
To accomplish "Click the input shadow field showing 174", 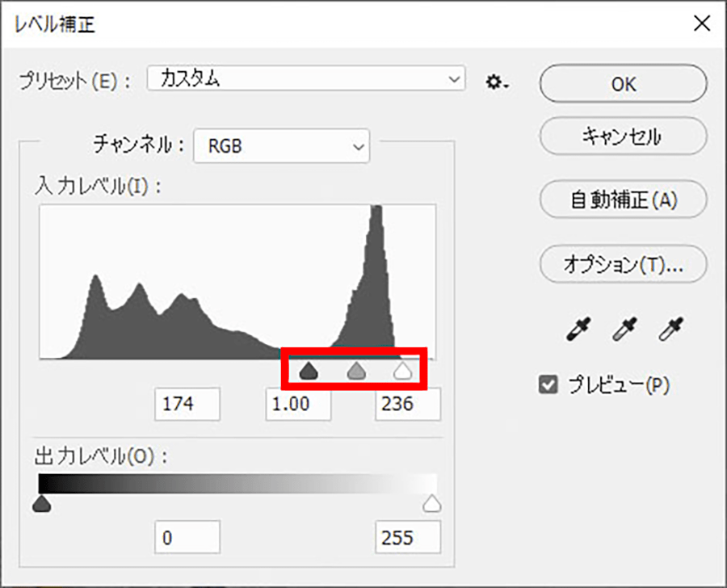I will [x=187, y=404].
